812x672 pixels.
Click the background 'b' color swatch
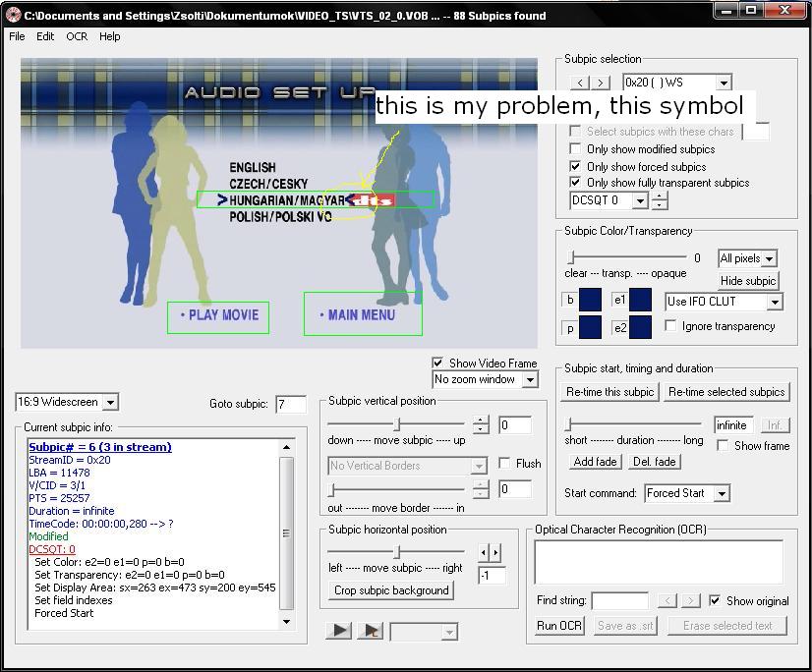[x=590, y=300]
